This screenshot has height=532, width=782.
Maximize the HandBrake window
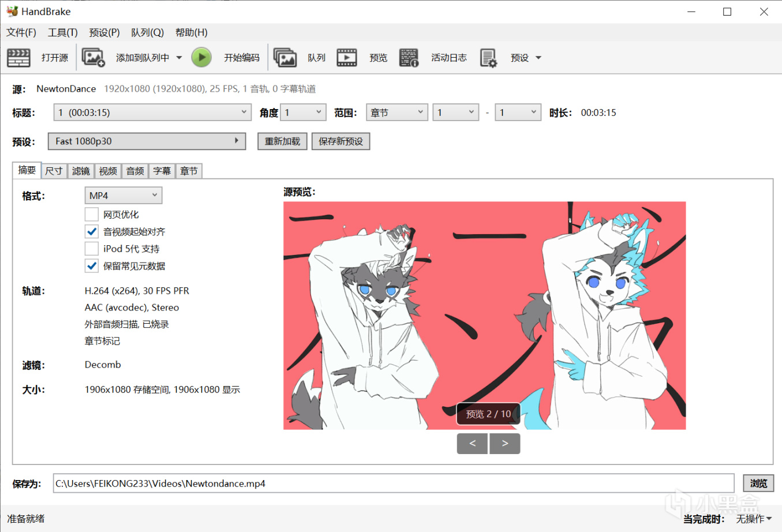(x=727, y=12)
